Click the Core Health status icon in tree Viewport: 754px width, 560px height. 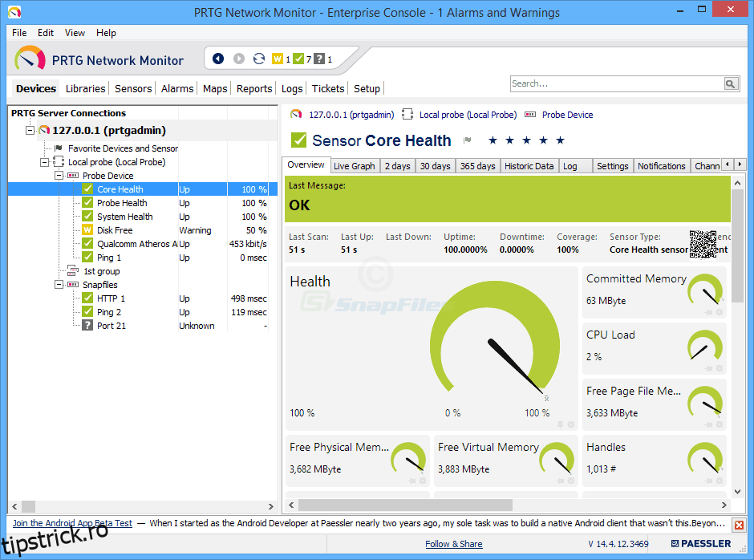87,189
